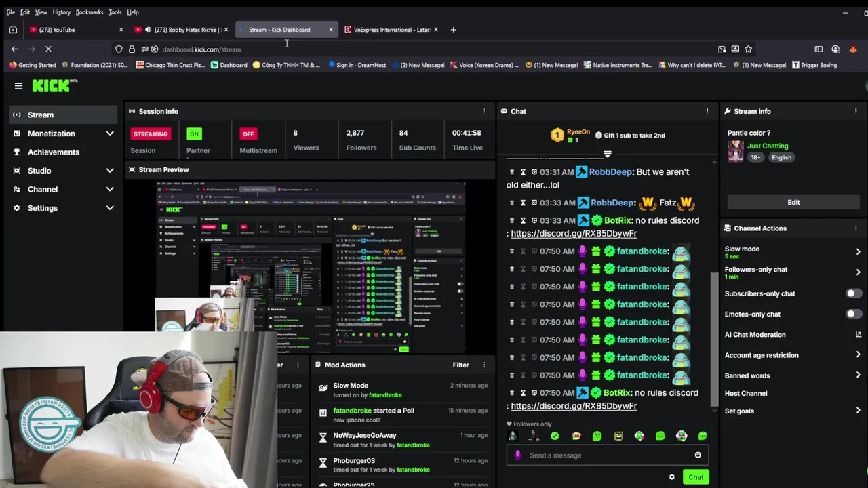
Task: Select Stream in the sidebar
Action: [64, 115]
